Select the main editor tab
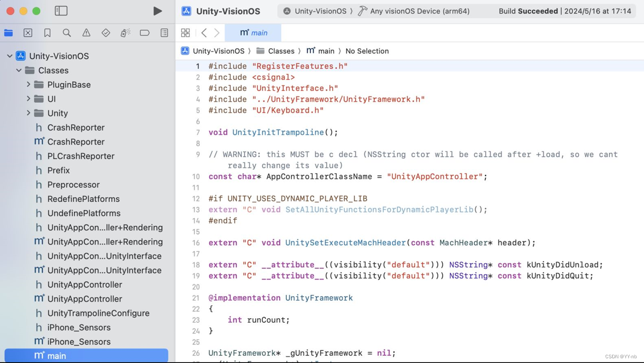Viewport: 644px width, 363px height. point(253,33)
